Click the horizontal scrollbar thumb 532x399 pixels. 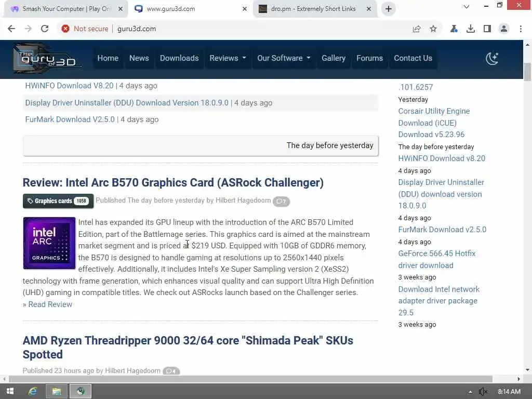(251, 379)
